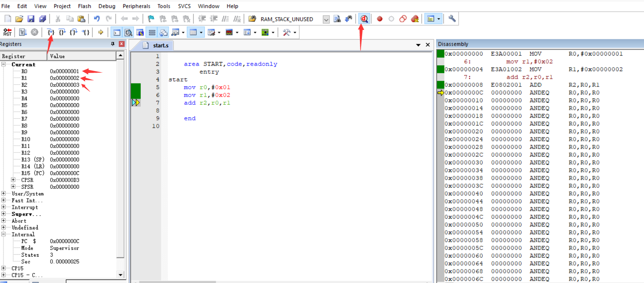Open the RAM_STACK_UNUSED find combo dropdown
This screenshot has height=283, width=644.
point(326,19)
